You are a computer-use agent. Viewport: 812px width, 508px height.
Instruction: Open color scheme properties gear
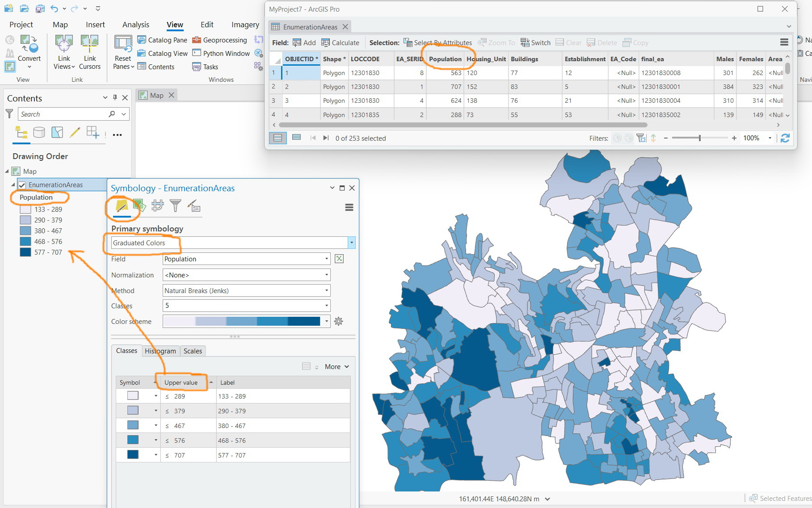click(x=339, y=321)
